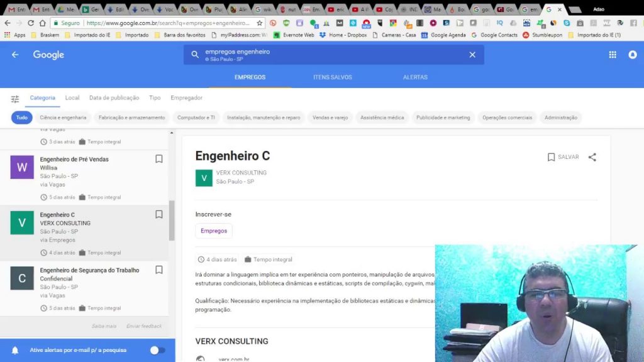Image resolution: width=644 pixels, height=362 pixels.
Task: Click the Chrome address bar URL
Action: [168, 23]
